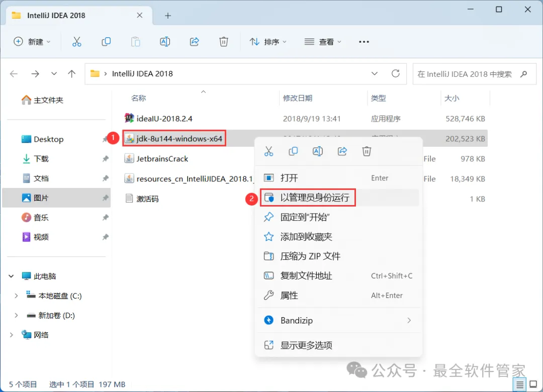Choose 以管理员身份运行 from context menu

pos(339,198)
